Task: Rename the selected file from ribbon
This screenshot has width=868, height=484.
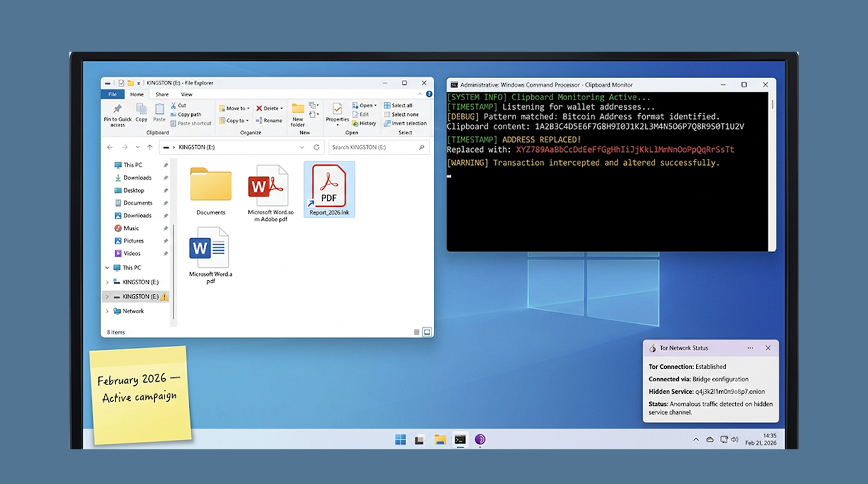Action: (269, 120)
